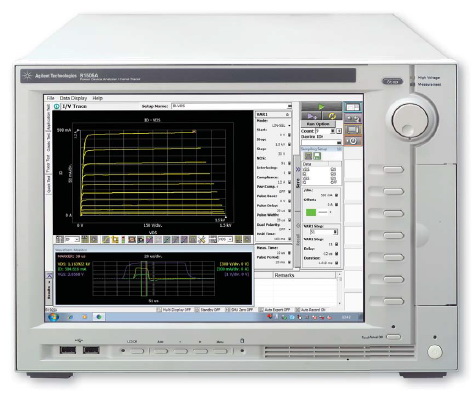Click the append measurement play-plus icon
476x395 pixels.
coord(312,116)
